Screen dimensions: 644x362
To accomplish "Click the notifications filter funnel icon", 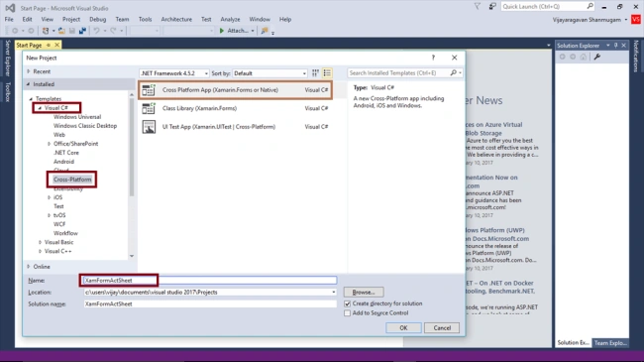I will click(477, 7).
